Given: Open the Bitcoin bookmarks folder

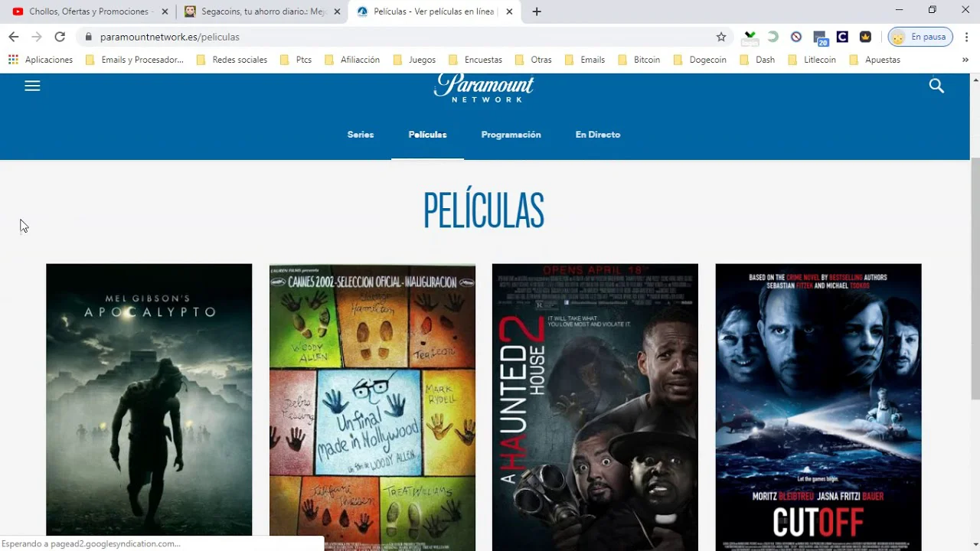Looking at the screenshot, I should pos(639,60).
